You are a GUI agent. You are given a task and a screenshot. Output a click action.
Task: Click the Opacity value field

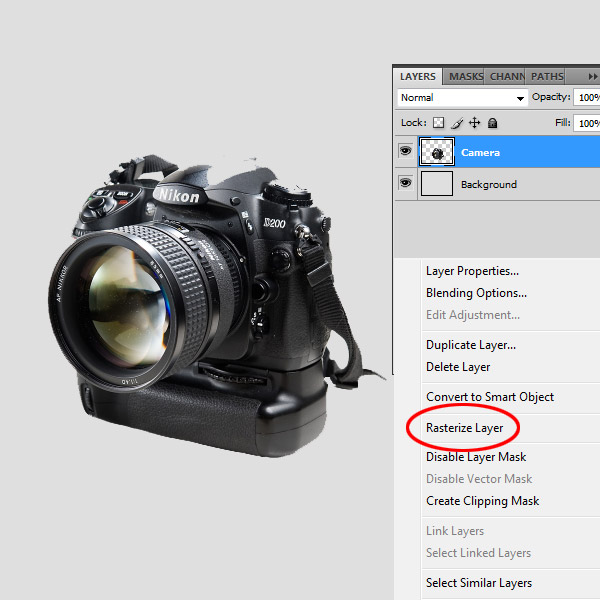pyautogui.click(x=587, y=98)
